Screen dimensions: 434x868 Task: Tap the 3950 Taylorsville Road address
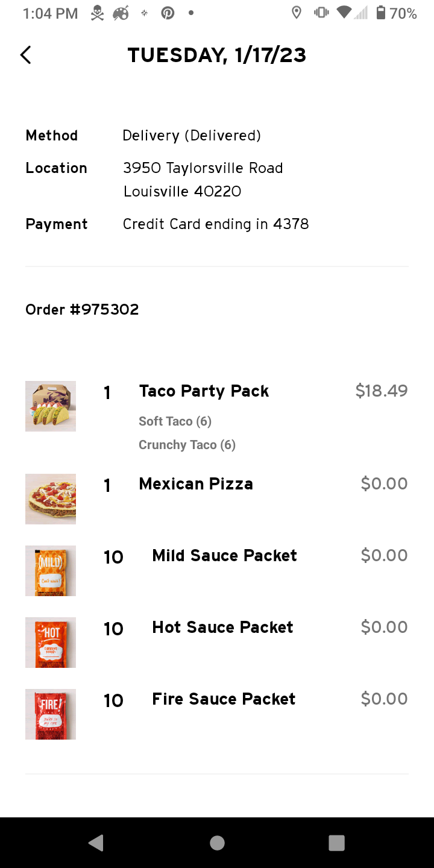point(203,168)
